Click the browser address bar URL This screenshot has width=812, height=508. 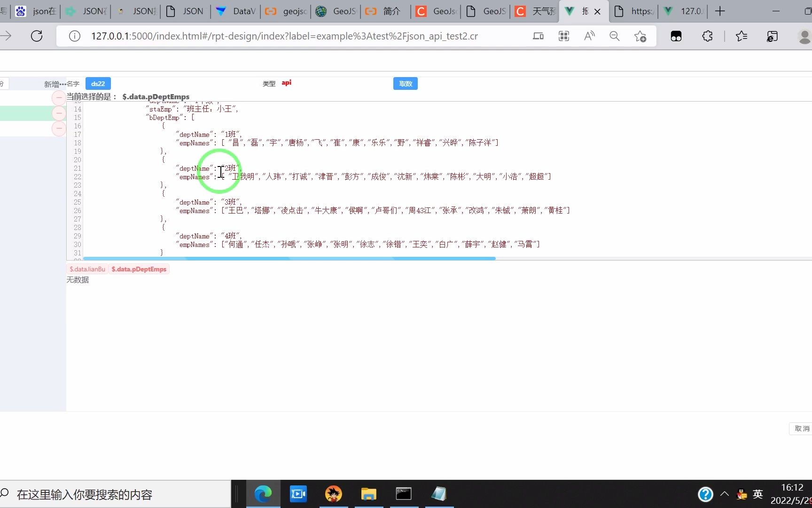284,36
